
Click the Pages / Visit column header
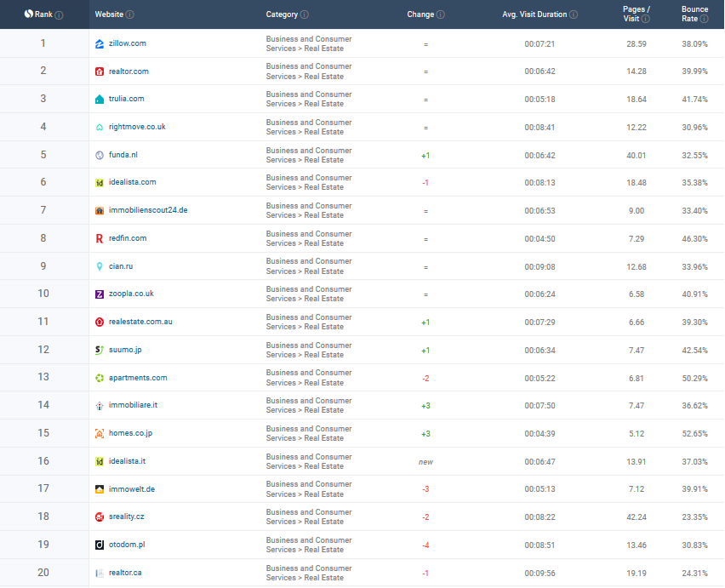click(x=637, y=14)
